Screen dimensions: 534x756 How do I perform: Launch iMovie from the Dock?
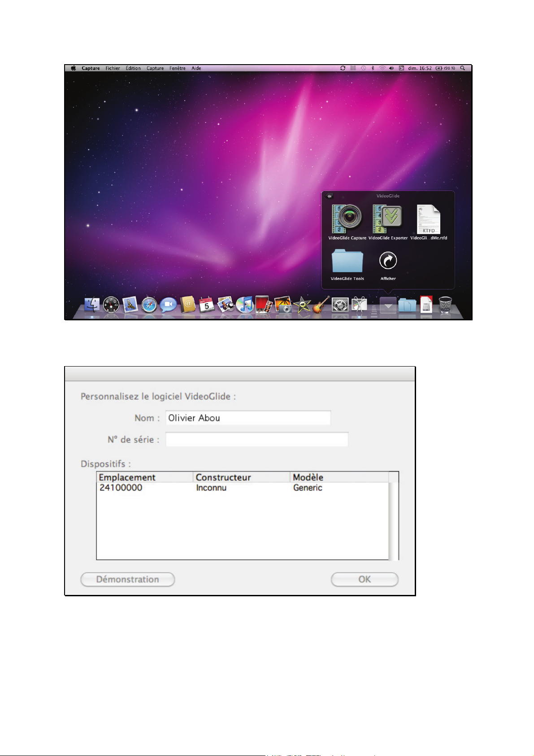click(302, 305)
